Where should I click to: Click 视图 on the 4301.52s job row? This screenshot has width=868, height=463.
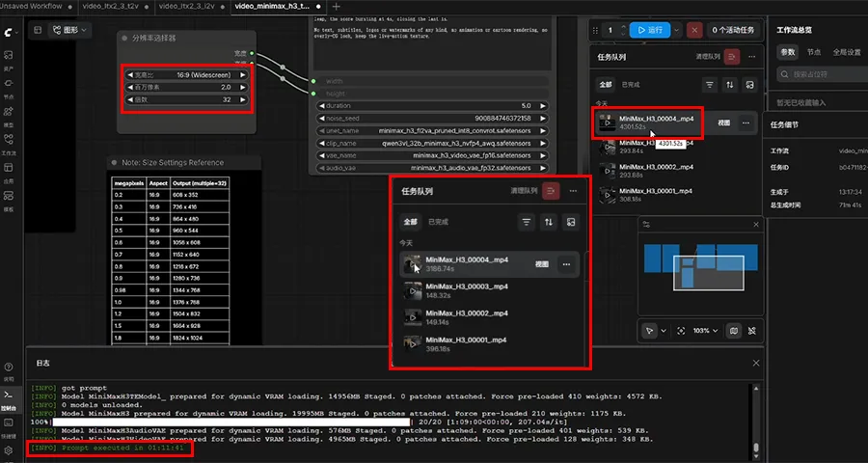tap(723, 123)
